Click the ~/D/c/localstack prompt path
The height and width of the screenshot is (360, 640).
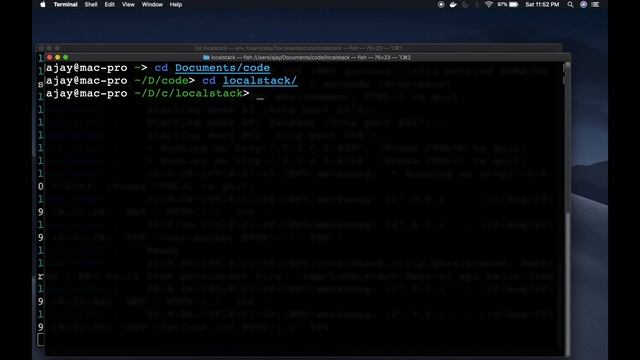click(189, 93)
